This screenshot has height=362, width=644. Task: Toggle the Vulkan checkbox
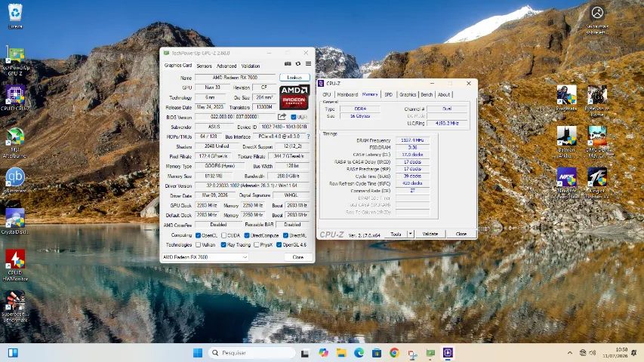198,244
